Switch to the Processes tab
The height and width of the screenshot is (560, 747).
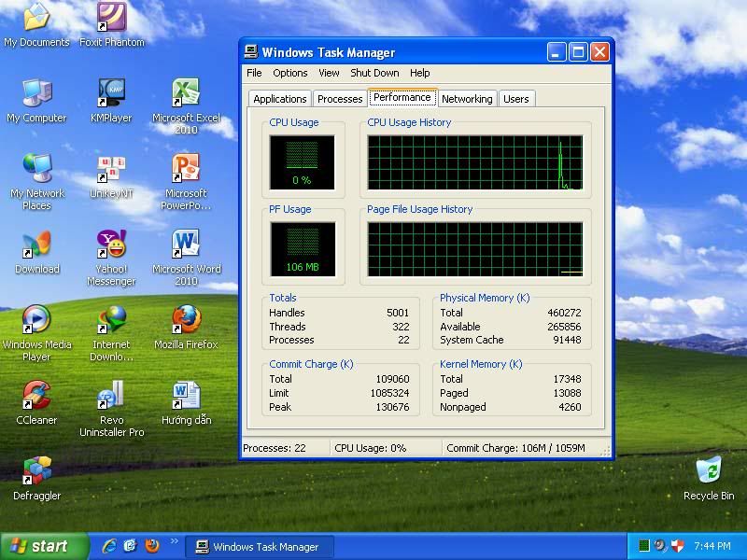340,99
